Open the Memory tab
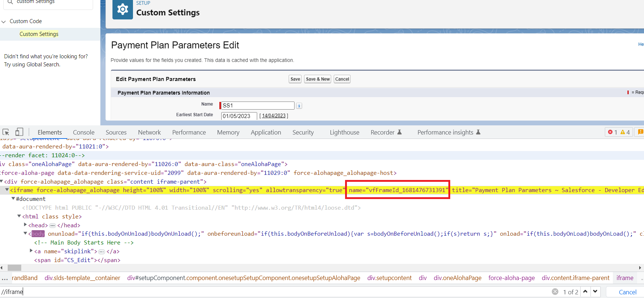The image size is (644, 298). coord(228,132)
